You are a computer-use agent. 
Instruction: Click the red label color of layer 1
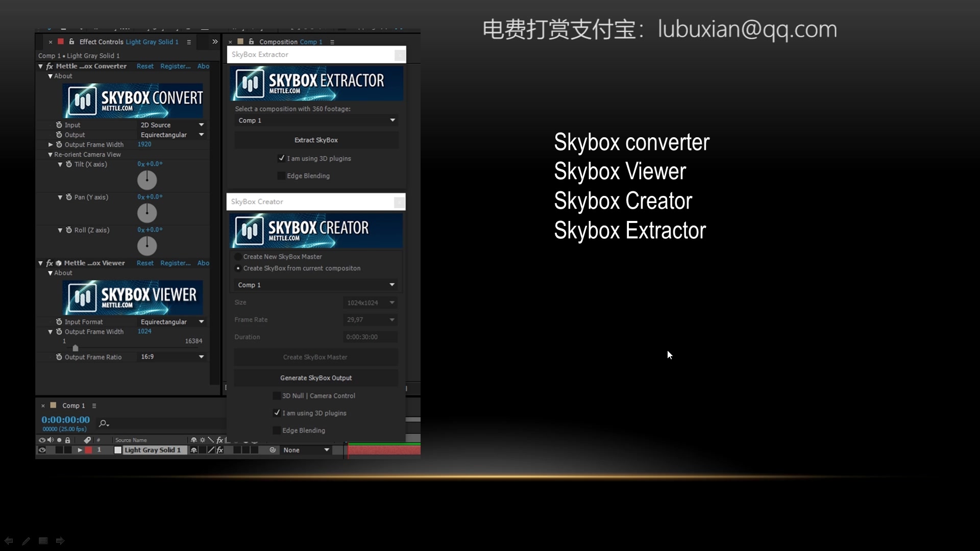click(x=88, y=450)
